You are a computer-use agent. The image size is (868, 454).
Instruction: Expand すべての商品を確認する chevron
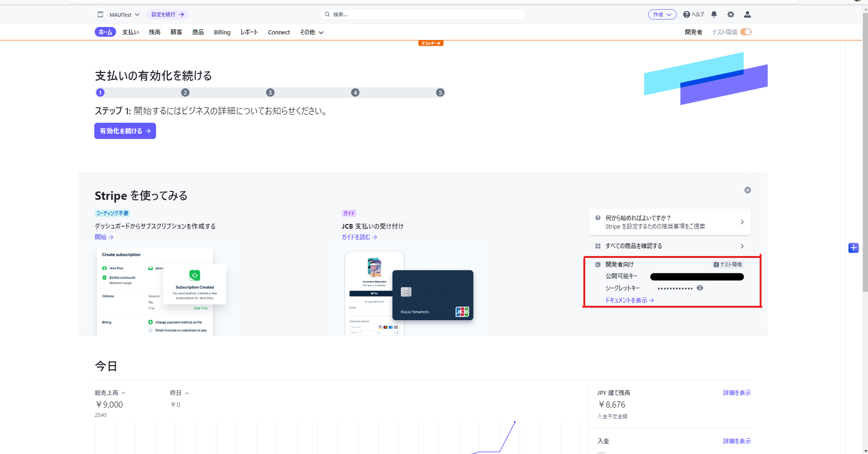click(742, 246)
